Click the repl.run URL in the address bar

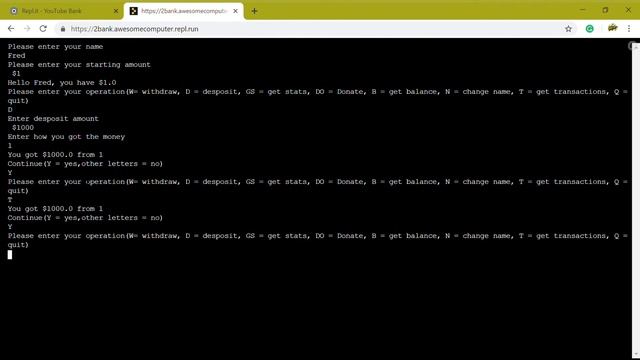point(134,29)
